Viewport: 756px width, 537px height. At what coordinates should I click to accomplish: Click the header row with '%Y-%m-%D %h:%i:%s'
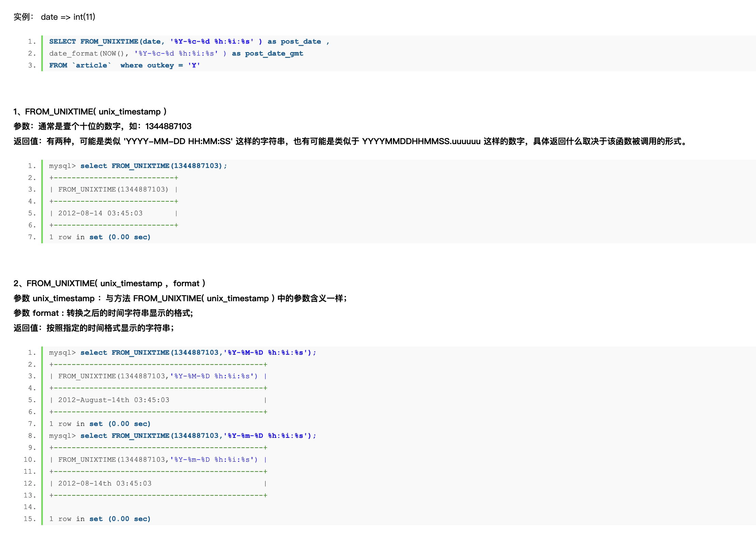pos(158,460)
